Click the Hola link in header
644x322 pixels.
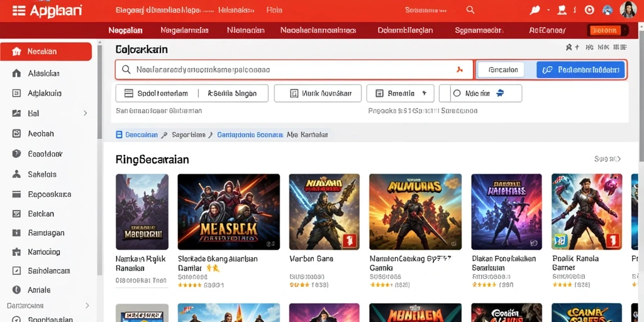pos(274,10)
